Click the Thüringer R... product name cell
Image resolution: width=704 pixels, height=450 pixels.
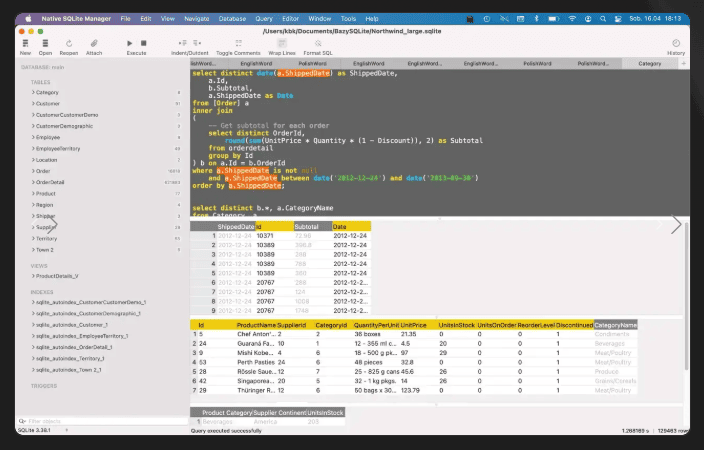(256, 390)
